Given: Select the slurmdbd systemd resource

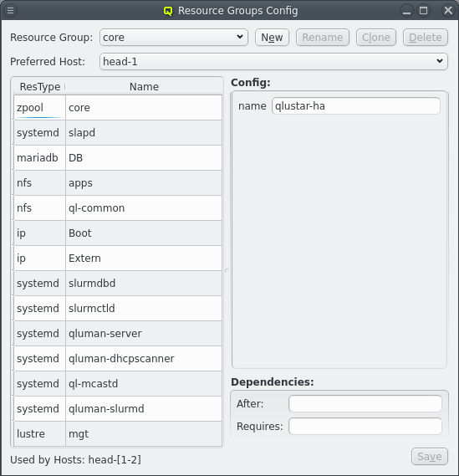Looking at the screenshot, I should (x=118, y=284).
